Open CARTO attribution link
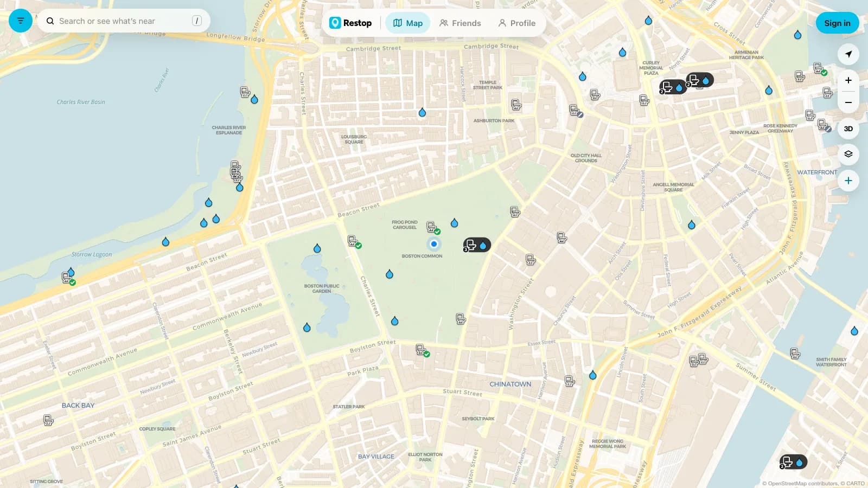Viewport: 868px width, 488px height. click(856, 483)
